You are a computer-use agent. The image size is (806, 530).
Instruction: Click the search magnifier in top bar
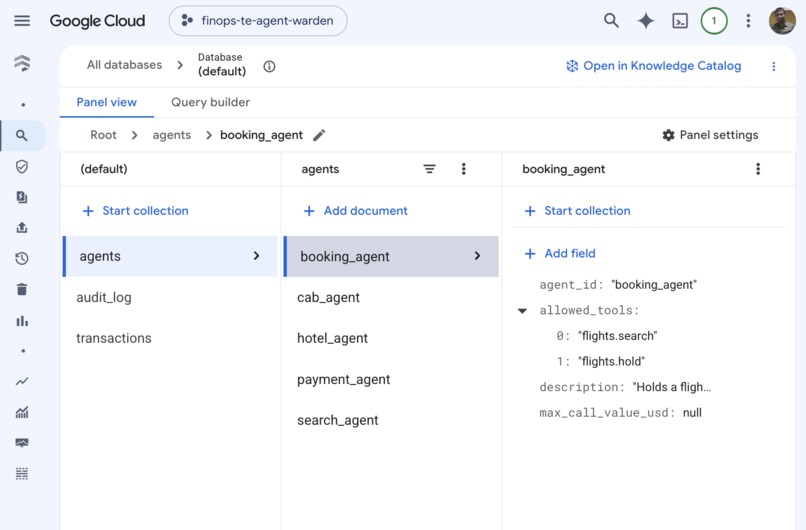coord(611,21)
